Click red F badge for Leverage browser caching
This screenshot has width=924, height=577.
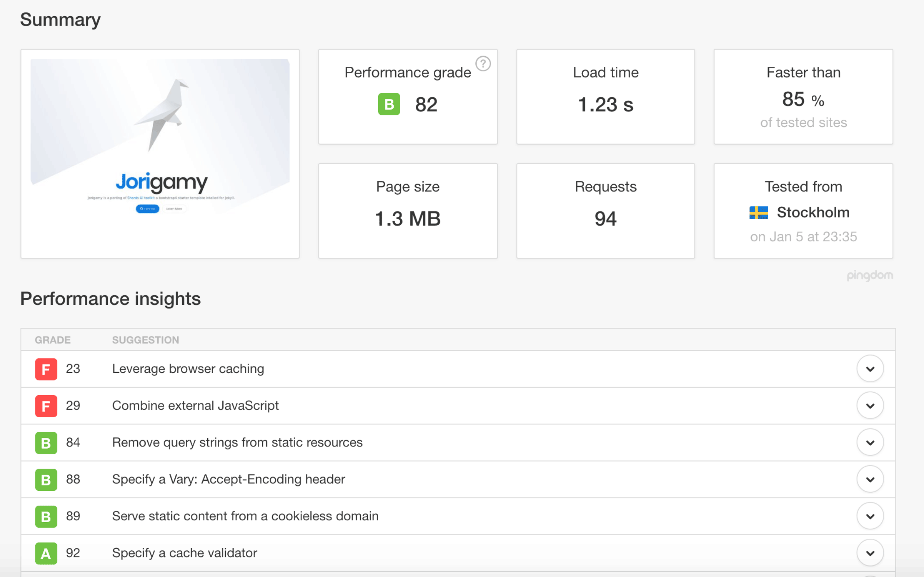coord(46,369)
